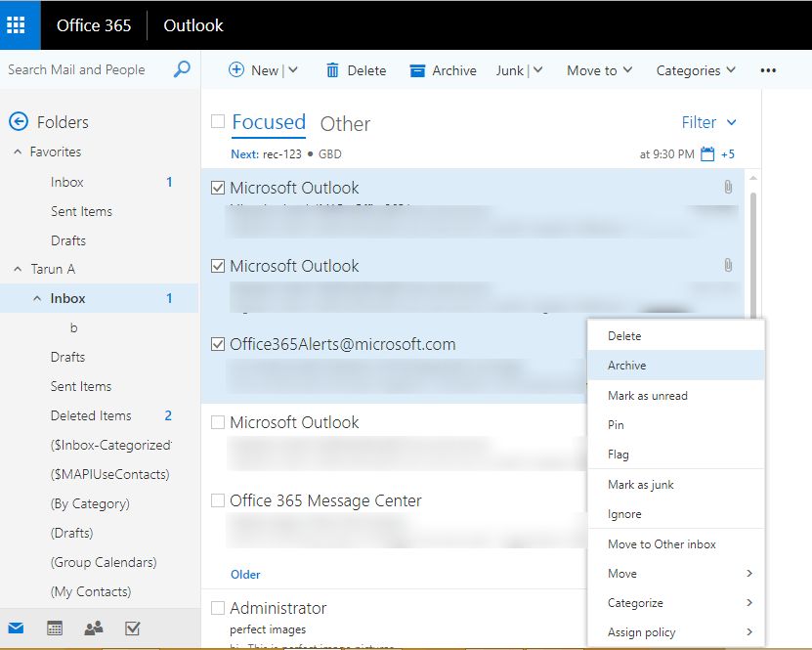Open the more commands ellipsis menu
812x650 pixels.
click(x=768, y=70)
